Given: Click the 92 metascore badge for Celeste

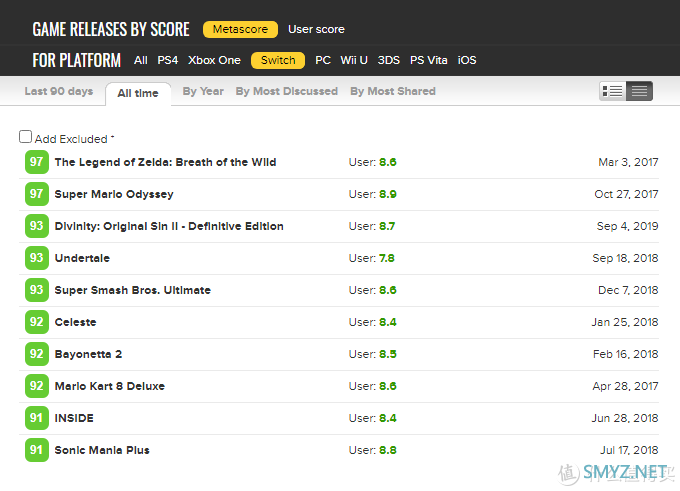Looking at the screenshot, I should [x=37, y=322].
